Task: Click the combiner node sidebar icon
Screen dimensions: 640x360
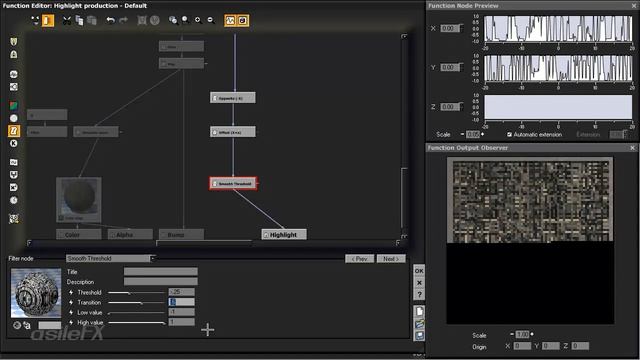Action: click(x=13, y=175)
